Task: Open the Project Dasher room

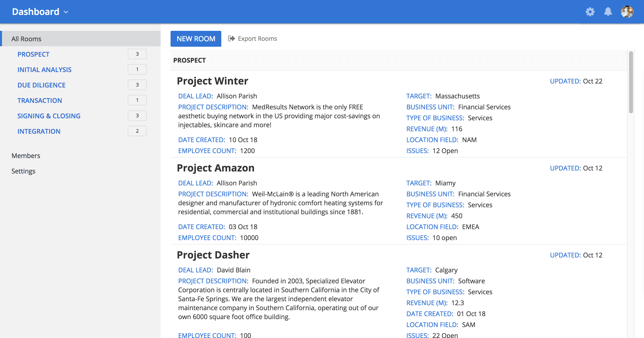Action: pyautogui.click(x=213, y=255)
